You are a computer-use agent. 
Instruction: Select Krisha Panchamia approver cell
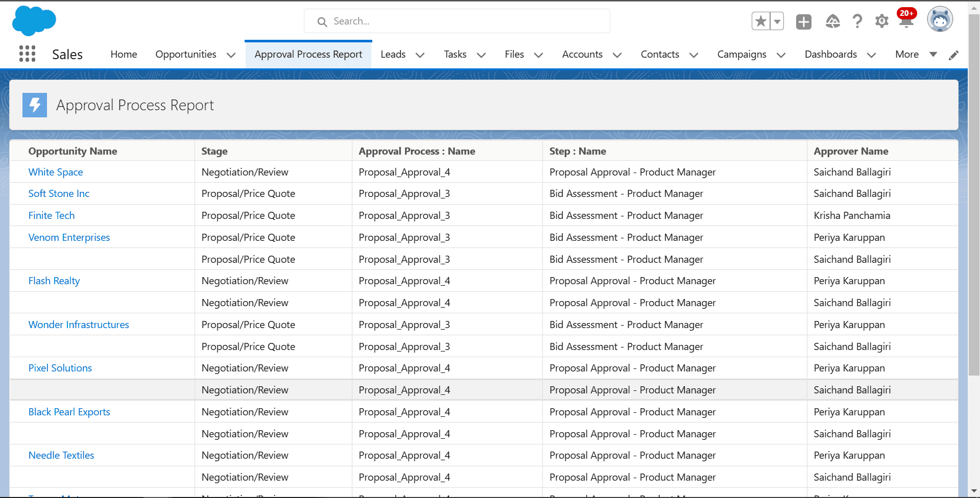tap(852, 215)
